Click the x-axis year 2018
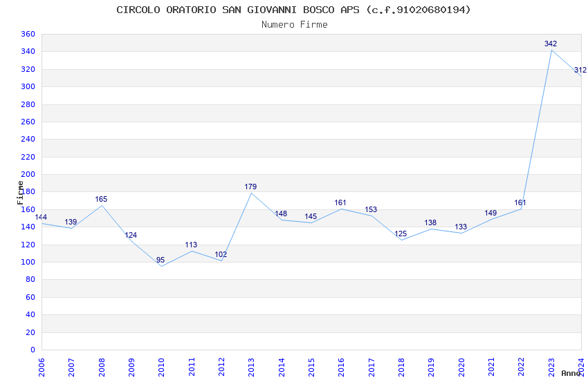 click(x=402, y=368)
